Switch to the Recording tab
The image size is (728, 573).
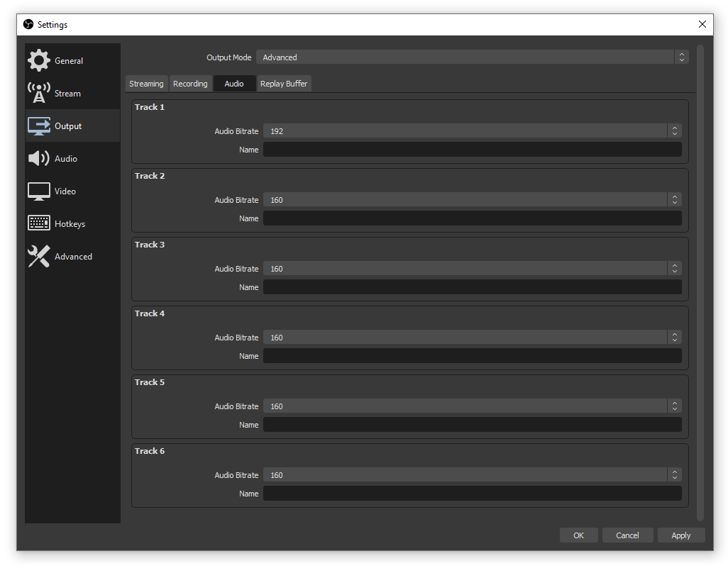[x=190, y=84]
